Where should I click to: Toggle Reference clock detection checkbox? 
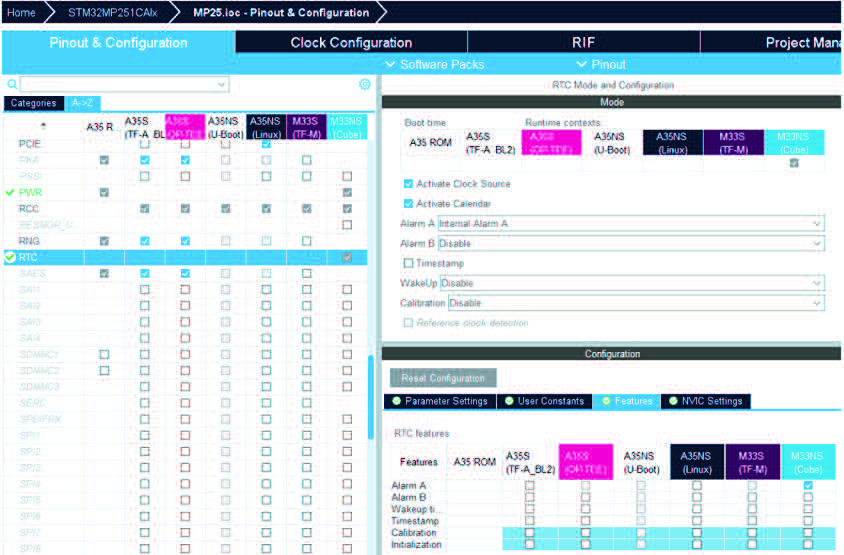409,323
